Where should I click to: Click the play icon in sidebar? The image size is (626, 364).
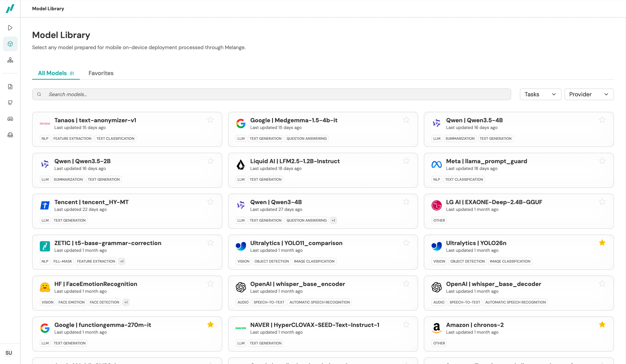tap(10, 28)
